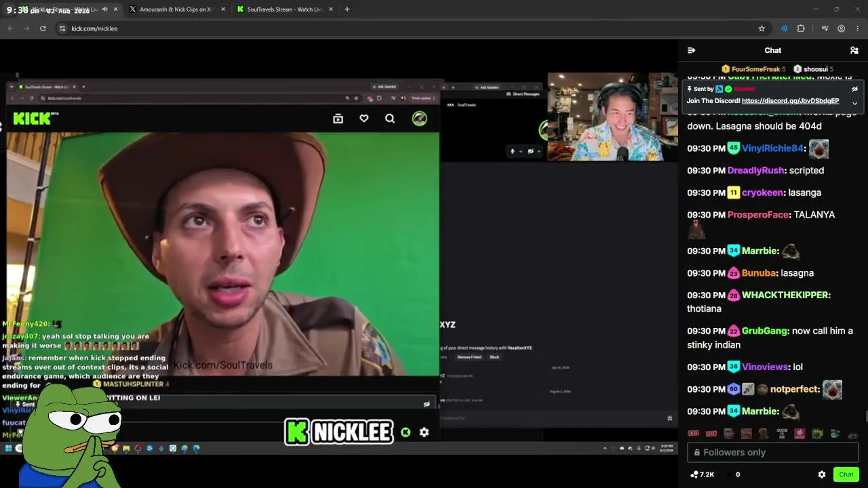
Task: Click the search icon in the streamed Kick page
Action: 390,119
